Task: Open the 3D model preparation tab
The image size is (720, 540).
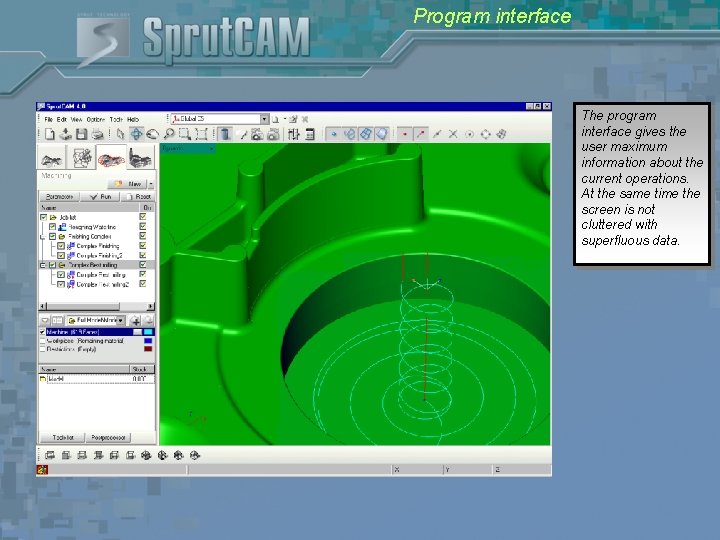Action: 81,157
